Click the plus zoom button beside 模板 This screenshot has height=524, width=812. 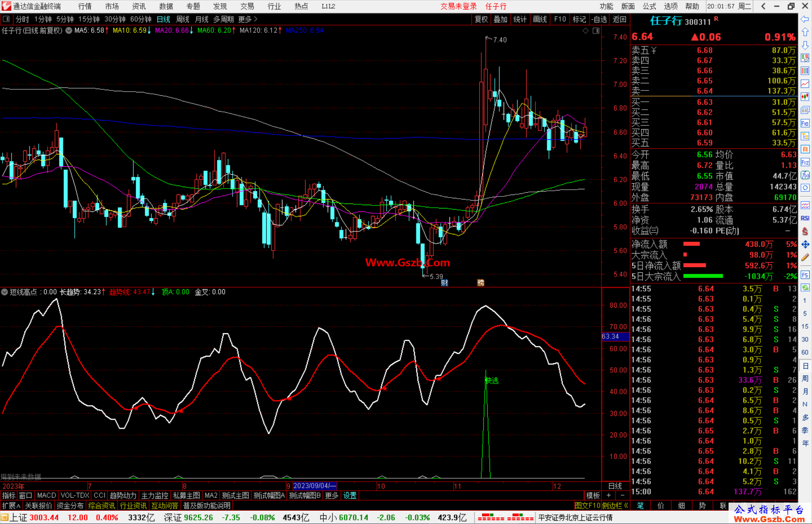(609, 495)
